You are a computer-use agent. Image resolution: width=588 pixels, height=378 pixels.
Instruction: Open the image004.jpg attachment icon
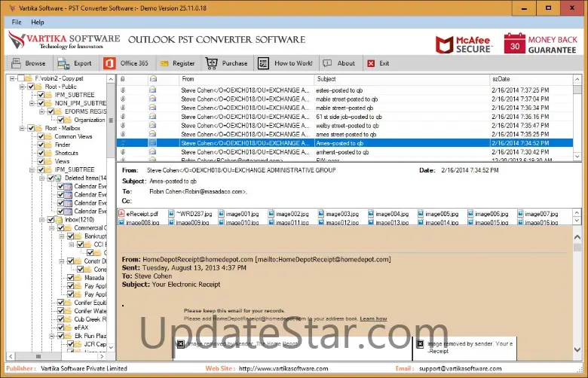point(371,214)
